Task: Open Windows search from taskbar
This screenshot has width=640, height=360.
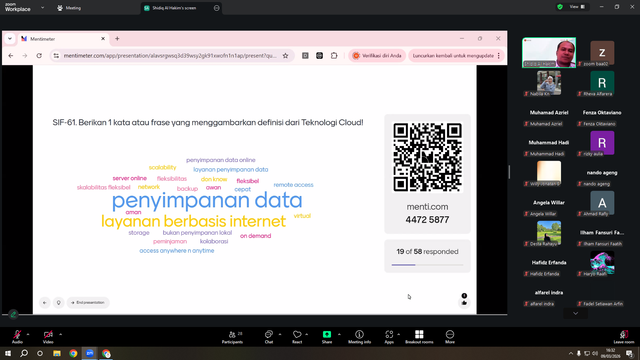Action: click(24, 353)
